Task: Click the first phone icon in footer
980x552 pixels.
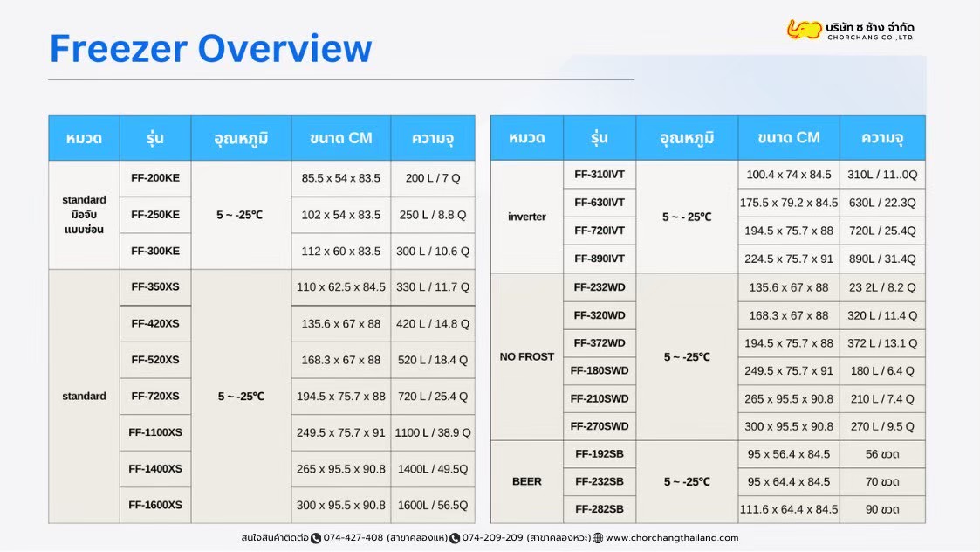Action: pos(316,538)
